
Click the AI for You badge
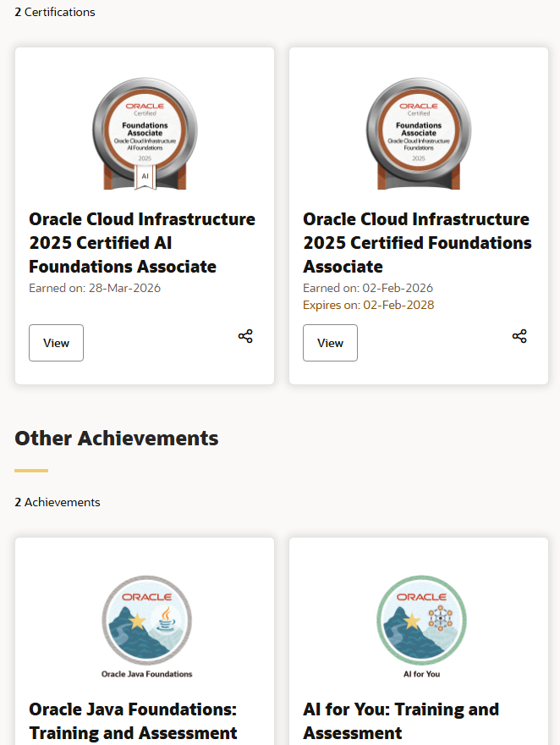pyautogui.click(x=421, y=620)
